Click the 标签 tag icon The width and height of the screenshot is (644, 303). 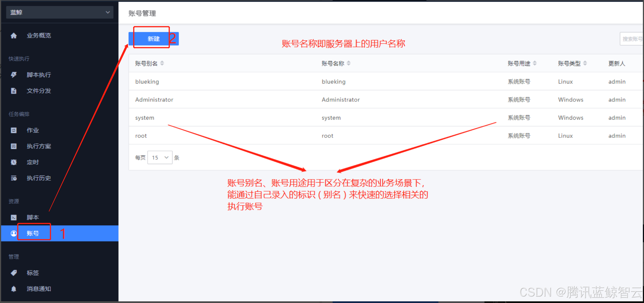tap(14, 273)
